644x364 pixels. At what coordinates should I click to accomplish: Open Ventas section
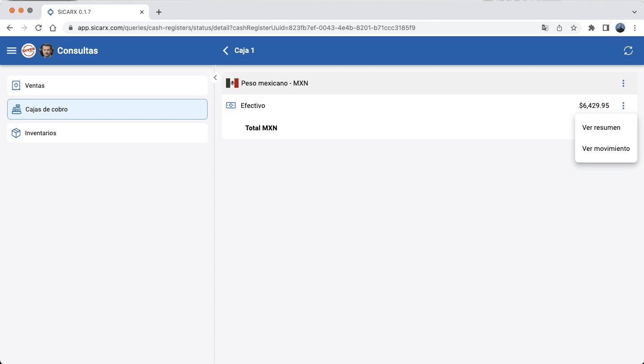[x=107, y=86]
